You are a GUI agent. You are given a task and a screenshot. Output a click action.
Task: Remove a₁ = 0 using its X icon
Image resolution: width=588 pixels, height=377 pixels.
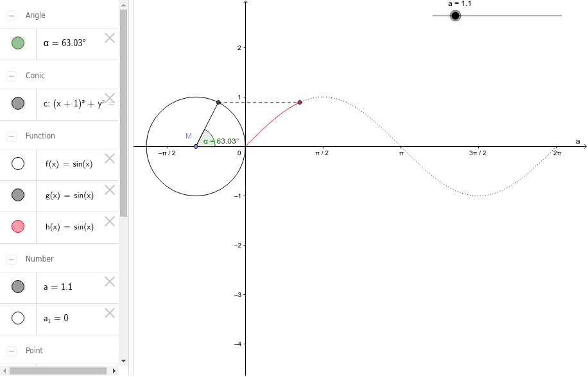coord(109,312)
